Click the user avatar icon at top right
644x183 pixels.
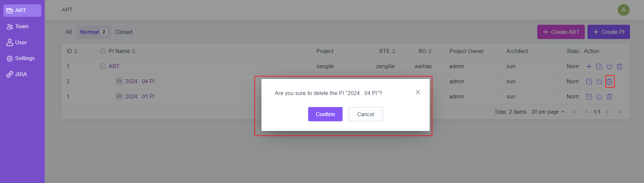click(623, 10)
